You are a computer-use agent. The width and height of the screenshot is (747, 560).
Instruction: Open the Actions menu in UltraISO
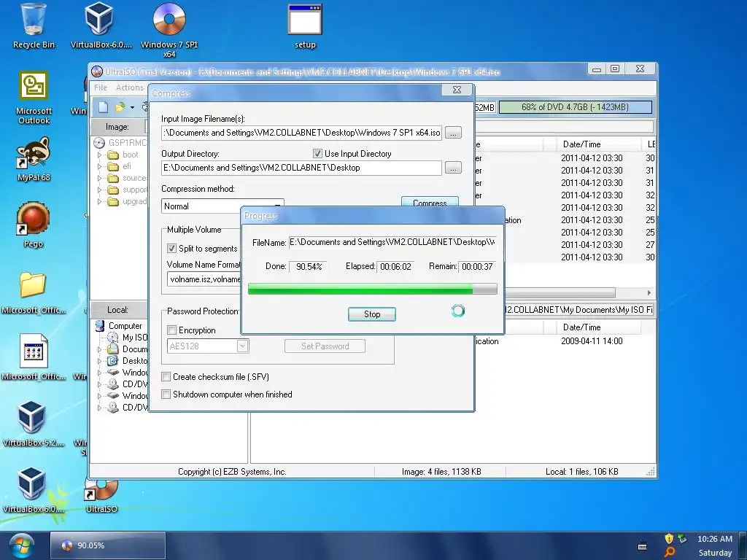(x=130, y=87)
